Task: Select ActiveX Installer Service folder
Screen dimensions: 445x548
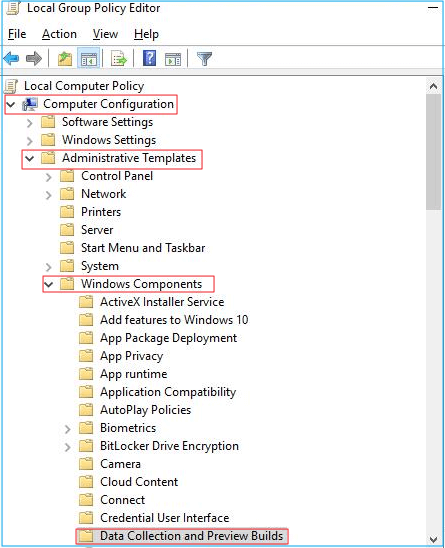Action: pos(162,302)
